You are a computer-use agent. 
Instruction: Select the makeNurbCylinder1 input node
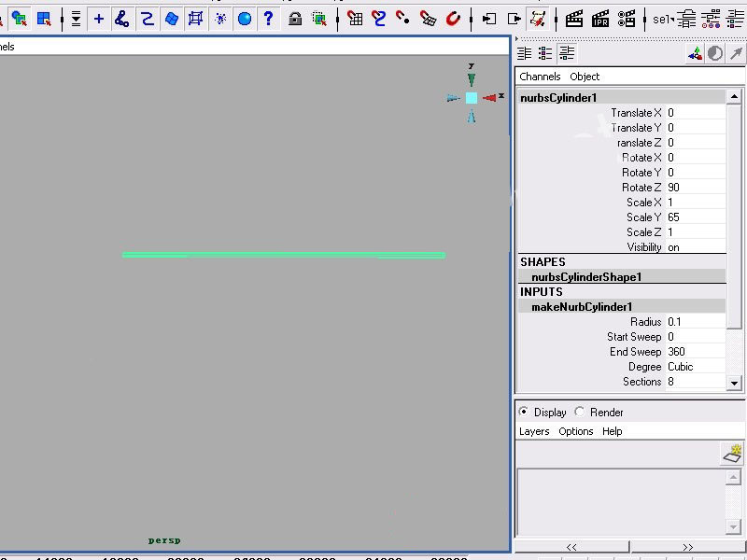point(622,307)
